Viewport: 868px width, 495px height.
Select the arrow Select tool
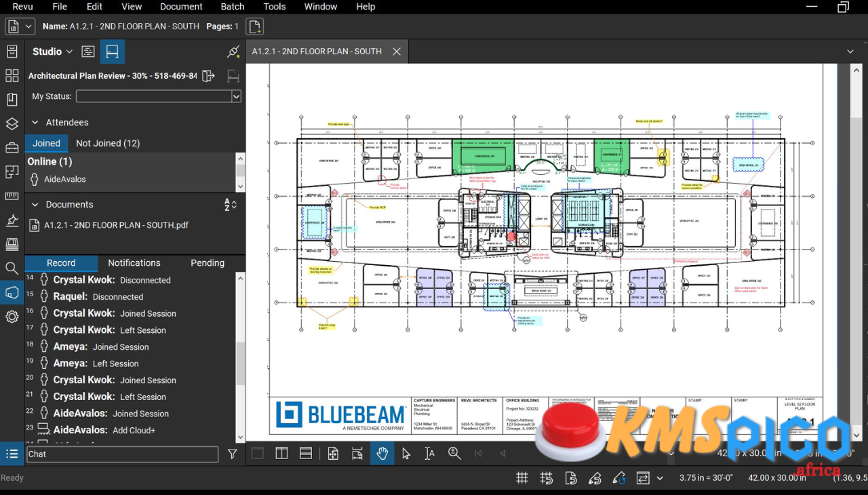pos(406,454)
